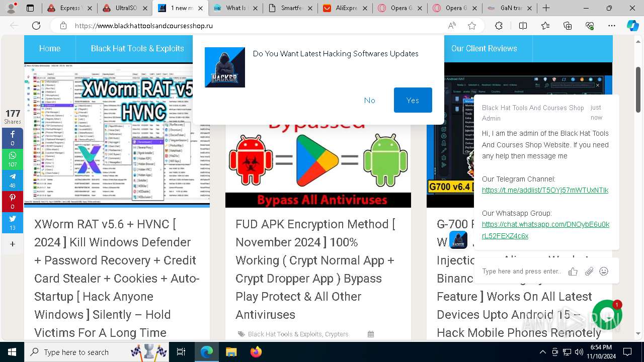Accept updates with Yes button
This screenshot has width=644, height=362.
pyautogui.click(x=413, y=100)
